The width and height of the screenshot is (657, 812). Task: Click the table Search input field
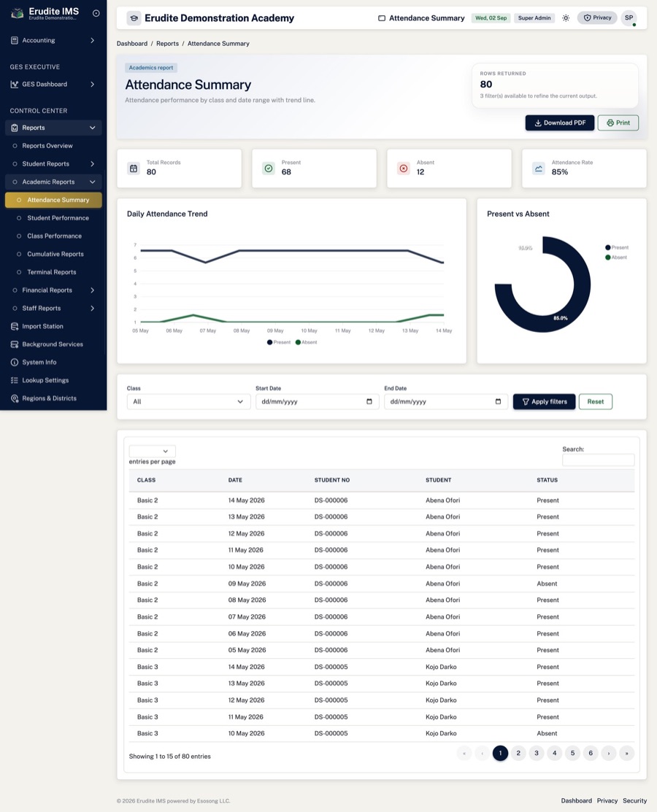pos(598,460)
